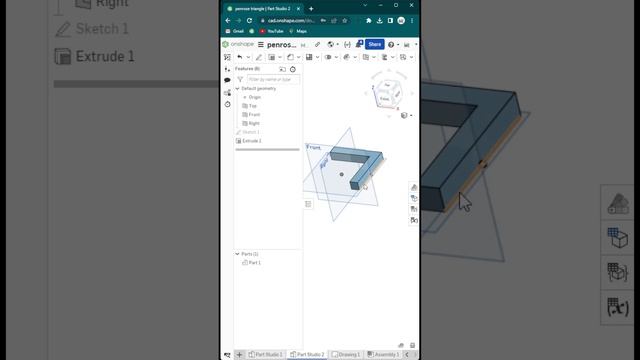The image size is (640, 360).
Task: Open the Maps bookmark
Action: click(298, 31)
